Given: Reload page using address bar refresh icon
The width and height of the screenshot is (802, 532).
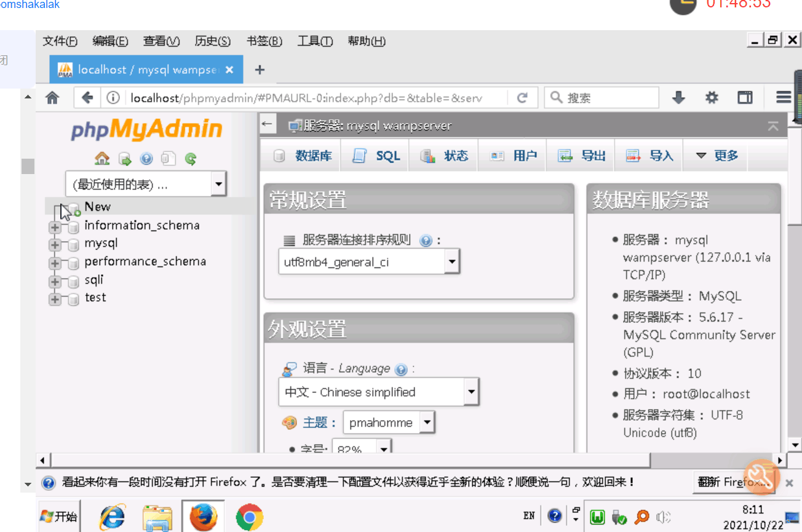Looking at the screenshot, I should tap(522, 97).
